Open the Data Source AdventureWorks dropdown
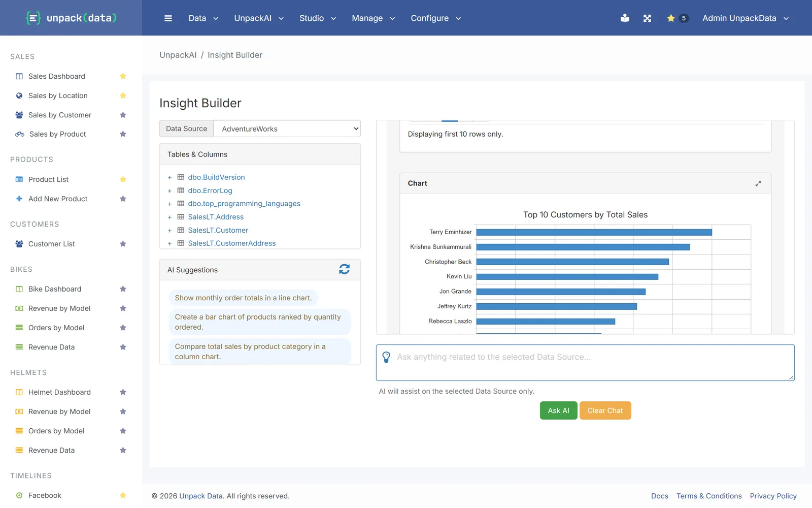Screen dimensions: 812x508 pos(287,129)
